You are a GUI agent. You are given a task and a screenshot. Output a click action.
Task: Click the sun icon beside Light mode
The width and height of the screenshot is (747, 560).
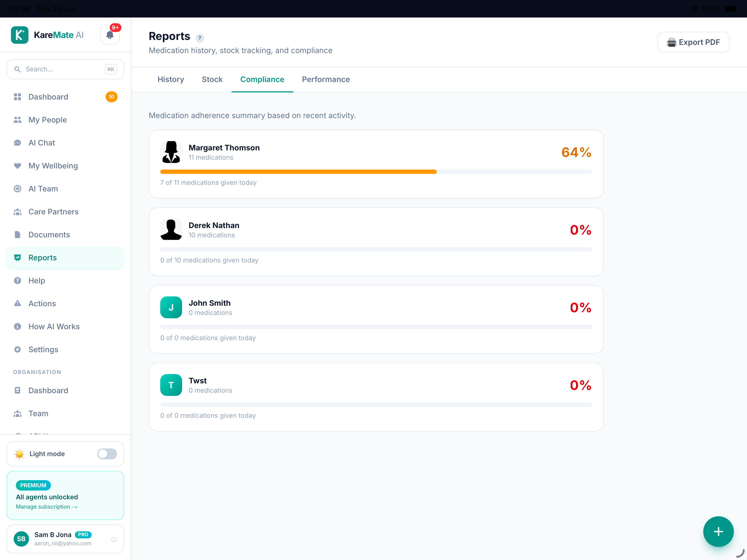click(x=20, y=454)
